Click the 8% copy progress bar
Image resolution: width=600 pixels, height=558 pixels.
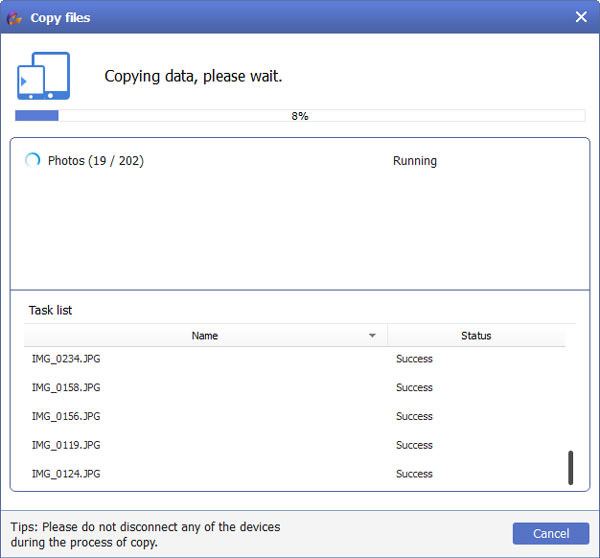300,116
